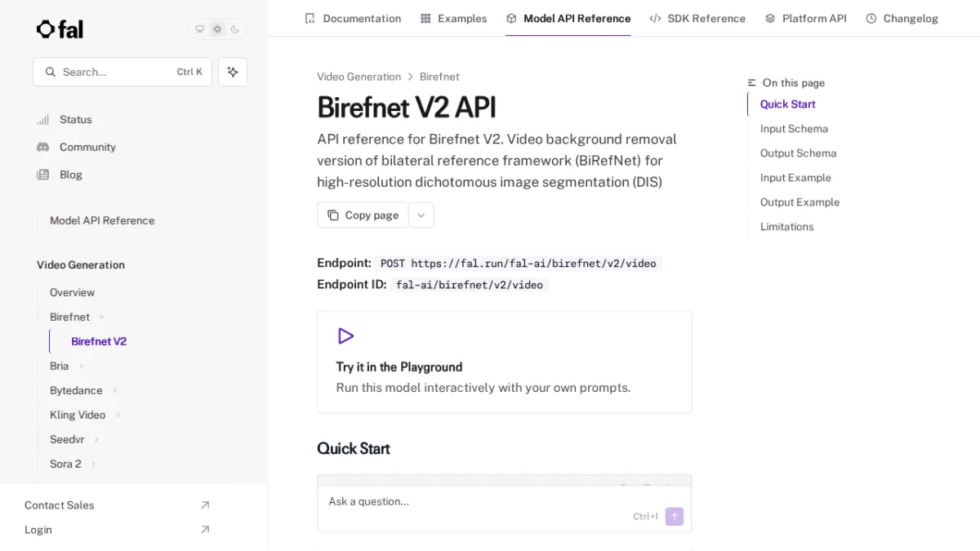
Task: Jump to Limitations section
Action: [x=786, y=227]
